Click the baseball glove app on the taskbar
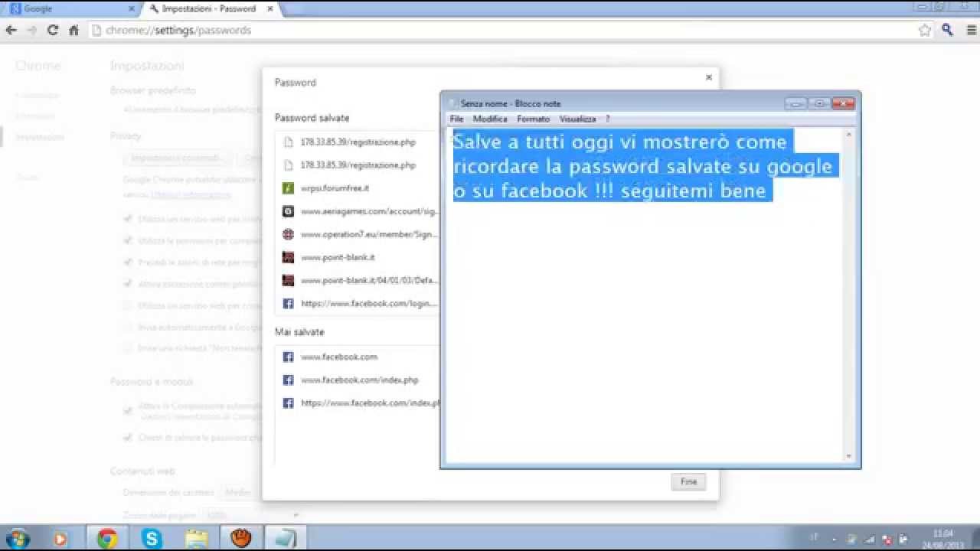Image resolution: width=980 pixels, height=551 pixels. 241,539
